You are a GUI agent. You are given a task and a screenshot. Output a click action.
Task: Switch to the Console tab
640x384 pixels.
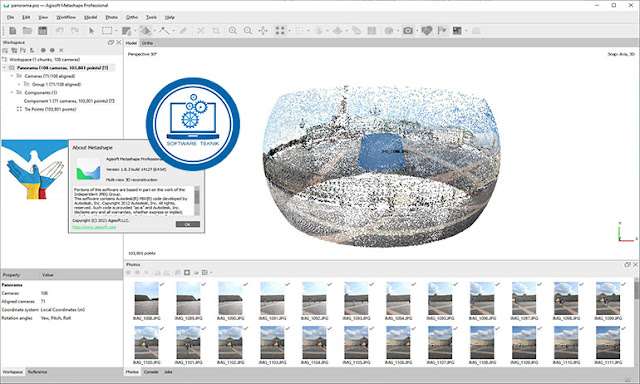tap(151, 372)
